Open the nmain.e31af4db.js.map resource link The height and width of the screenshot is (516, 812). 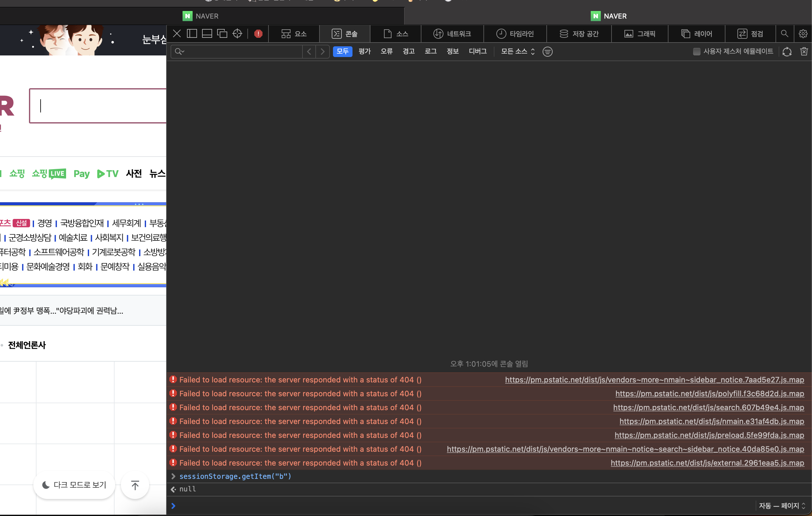pos(712,421)
